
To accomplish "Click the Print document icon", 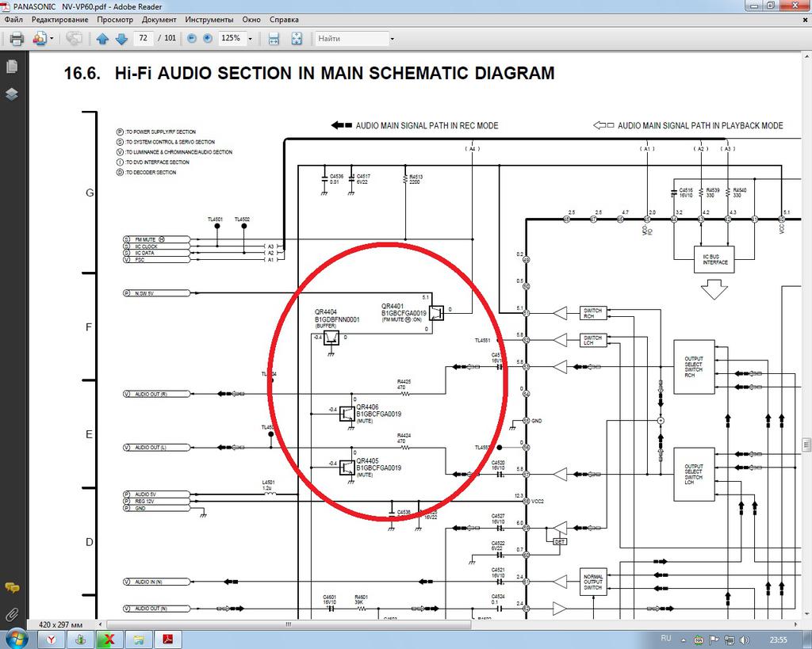I will pyautogui.click(x=17, y=38).
